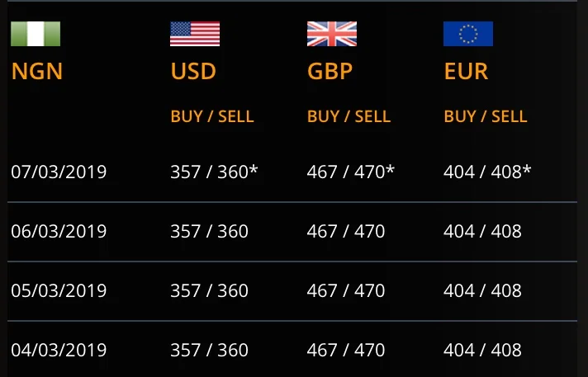Select the 07/03/2019 date row
The height and width of the screenshot is (377, 588).
pos(292,172)
